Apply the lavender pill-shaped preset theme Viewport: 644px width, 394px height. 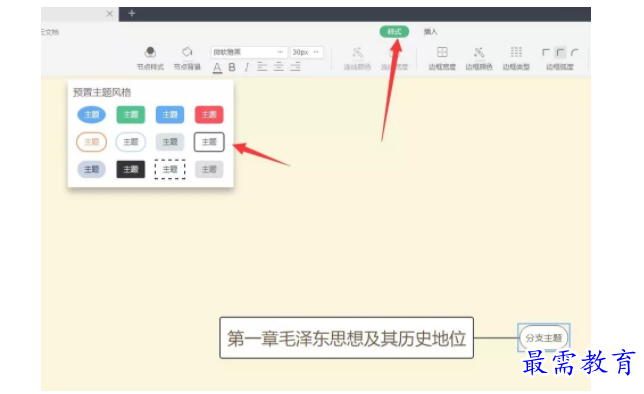click(92, 169)
